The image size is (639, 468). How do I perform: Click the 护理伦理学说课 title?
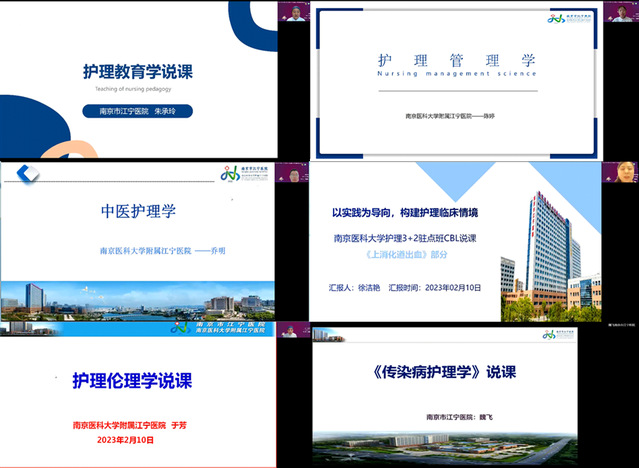(x=132, y=381)
